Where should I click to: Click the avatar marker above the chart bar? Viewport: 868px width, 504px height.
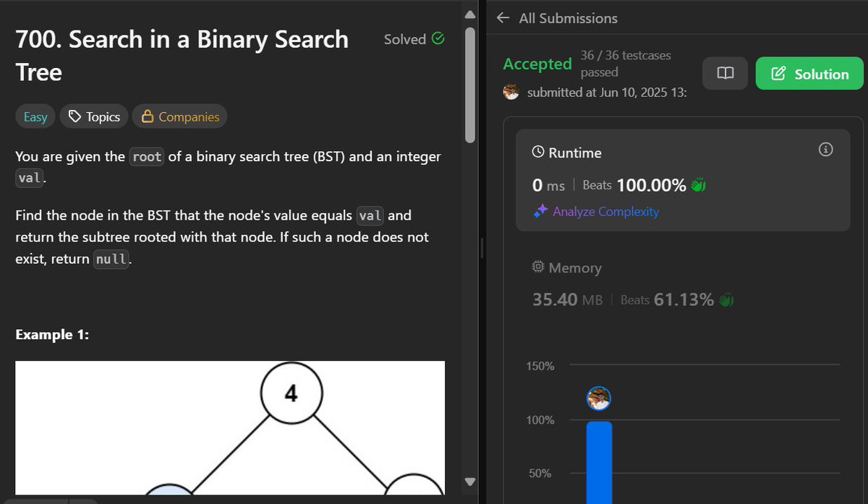pos(599,398)
